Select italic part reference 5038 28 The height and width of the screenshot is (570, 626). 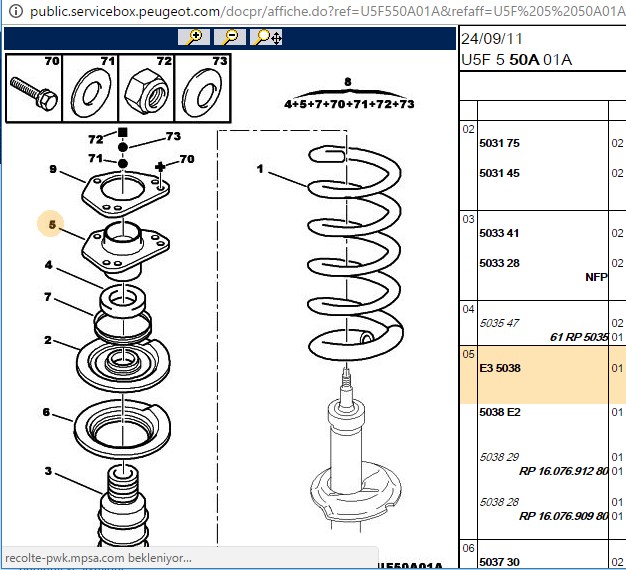(x=499, y=502)
